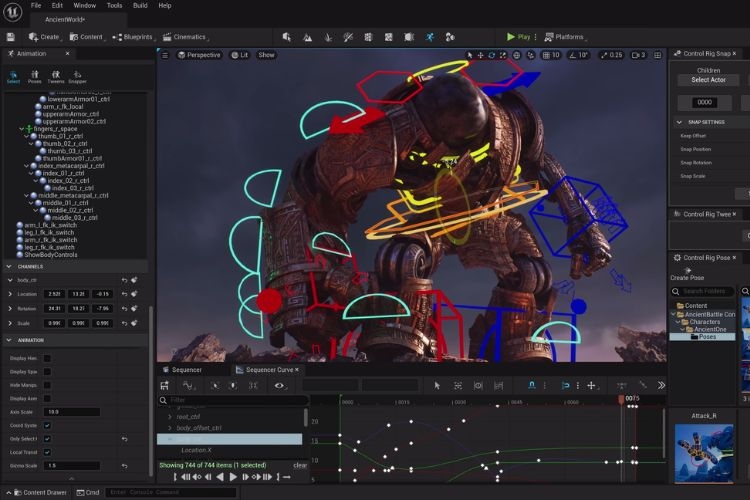Open the Create dropdown in toolbar
The width and height of the screenshot is (750, 500).
(x=44, y=37)
